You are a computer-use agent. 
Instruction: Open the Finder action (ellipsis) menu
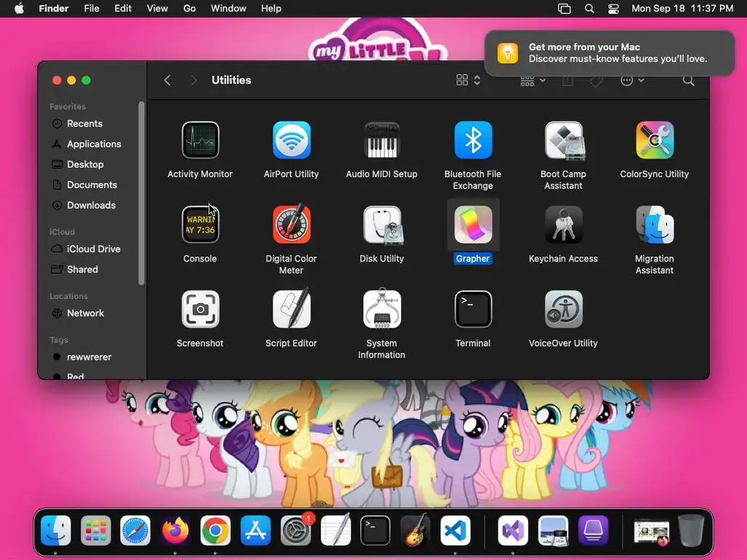click(x=632, y=80)
